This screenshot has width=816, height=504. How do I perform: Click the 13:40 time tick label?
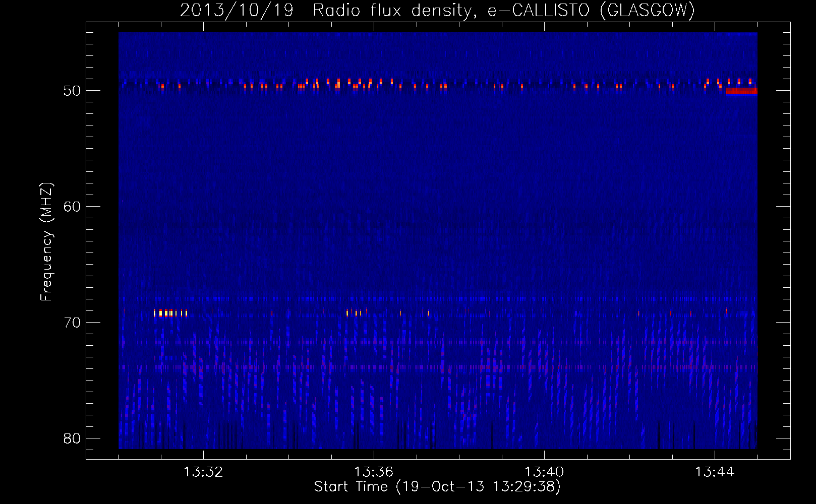544,472
